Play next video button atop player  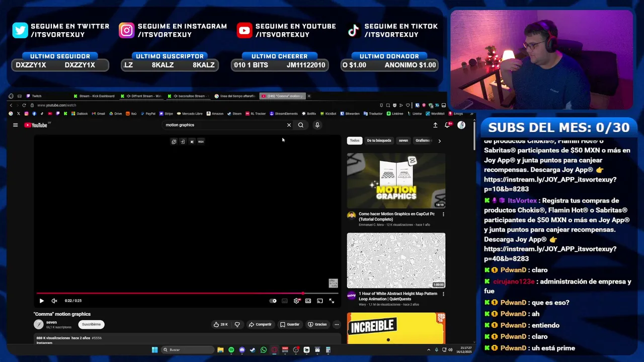[192, 142]
